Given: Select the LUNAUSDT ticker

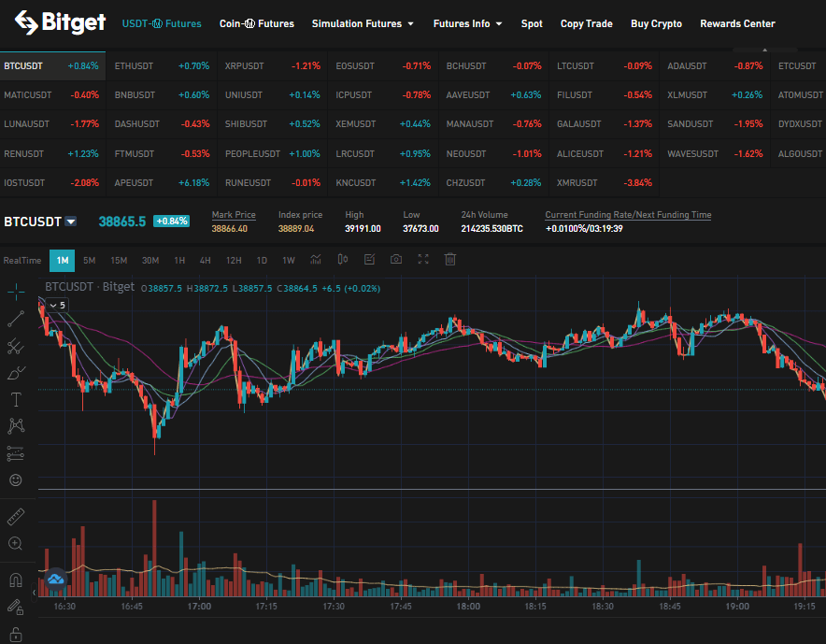Looking at the screenshot, I should 52,123.
